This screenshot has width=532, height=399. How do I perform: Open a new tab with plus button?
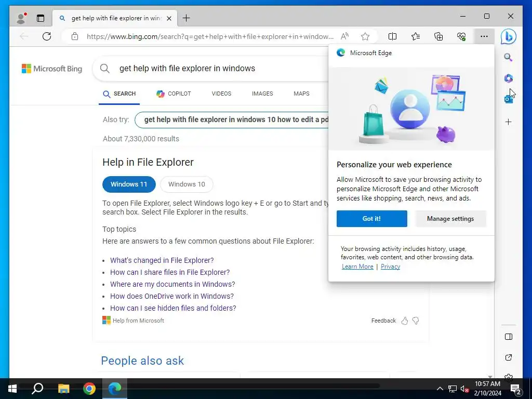coord(187,18)
